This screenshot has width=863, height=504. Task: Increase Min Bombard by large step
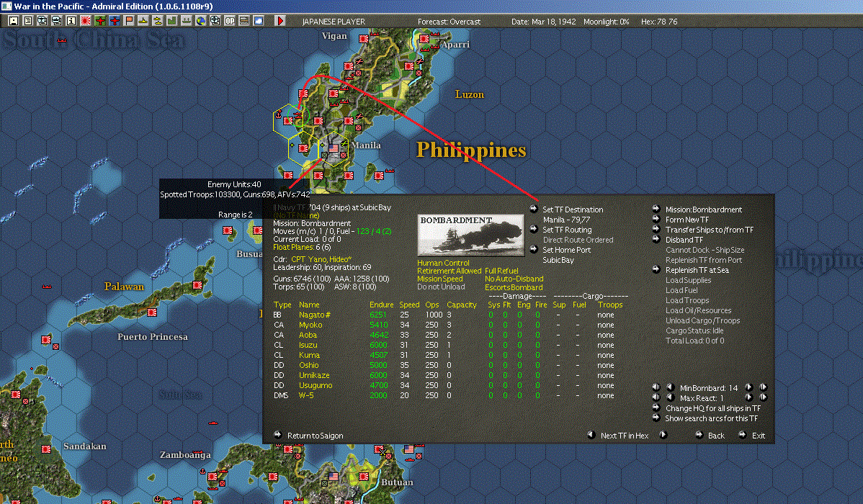[763, 387]
